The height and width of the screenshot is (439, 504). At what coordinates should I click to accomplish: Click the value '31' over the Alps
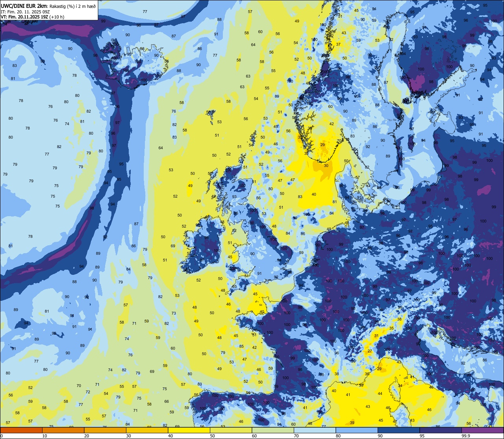[376, 336]
